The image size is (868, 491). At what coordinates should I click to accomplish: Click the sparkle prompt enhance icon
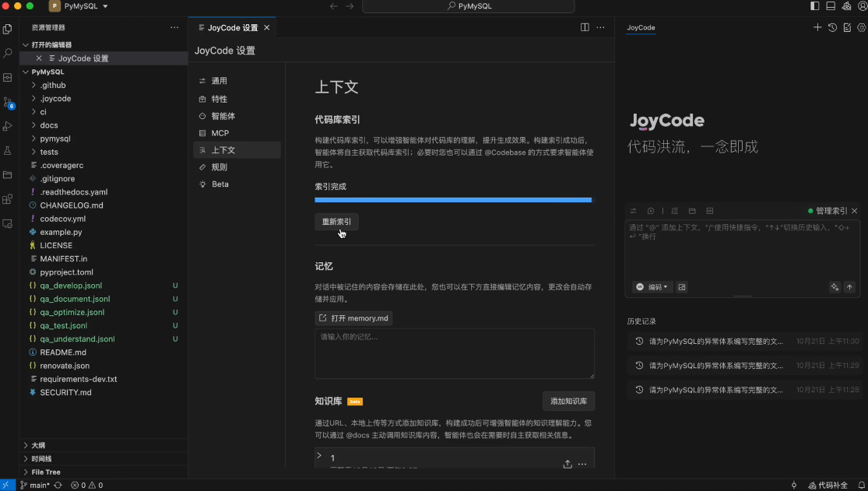click(x=835, y=287)
